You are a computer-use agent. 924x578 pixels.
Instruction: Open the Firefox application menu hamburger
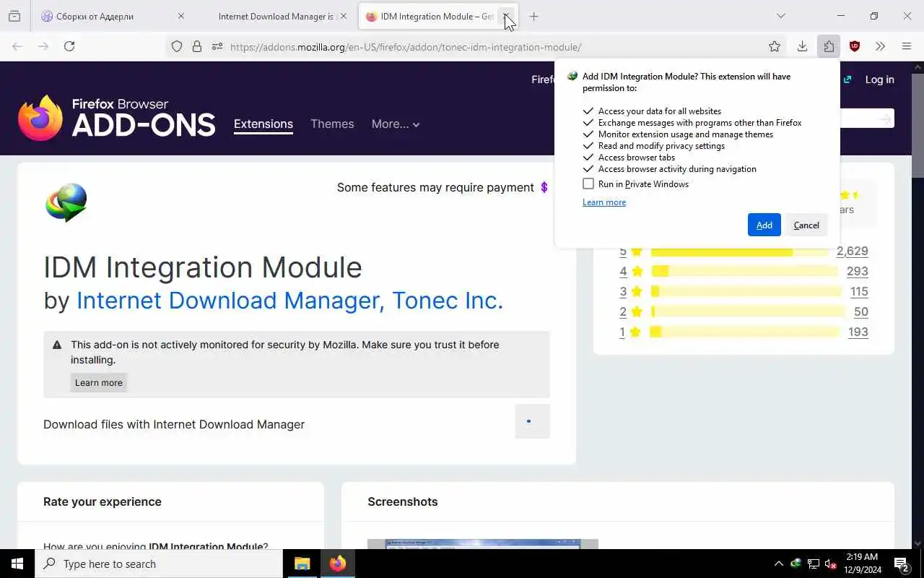point(907,46)
